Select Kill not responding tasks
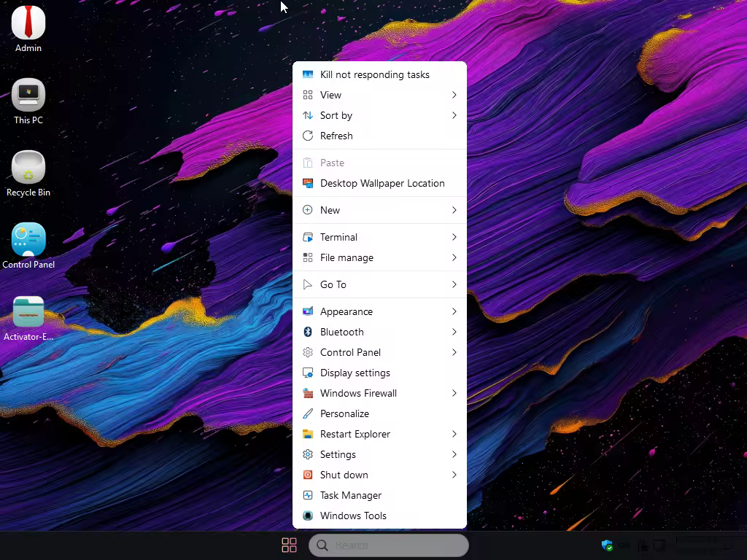The height and width of the screenshot is (560, 747). pyautogui.click(x=374, y=74)
